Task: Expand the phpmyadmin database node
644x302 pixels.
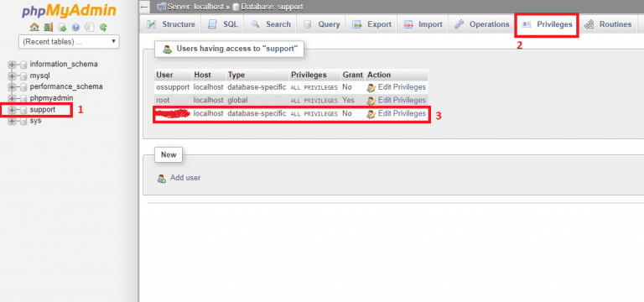Action: tap(12, 99)
